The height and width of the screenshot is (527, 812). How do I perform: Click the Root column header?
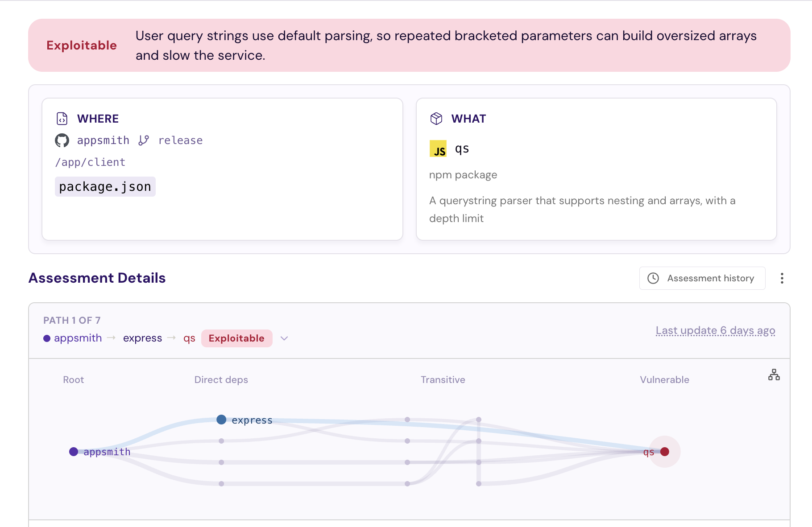click(74, 380)
